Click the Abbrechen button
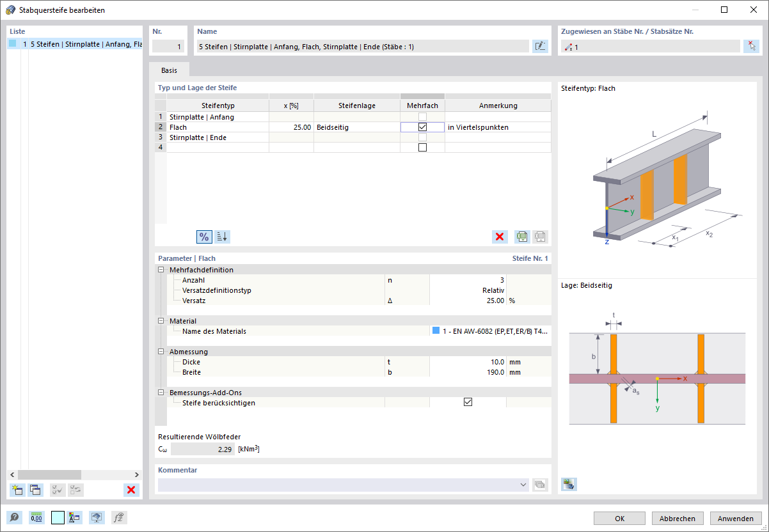The image size is (769, 532). click(x=678, y=519)
